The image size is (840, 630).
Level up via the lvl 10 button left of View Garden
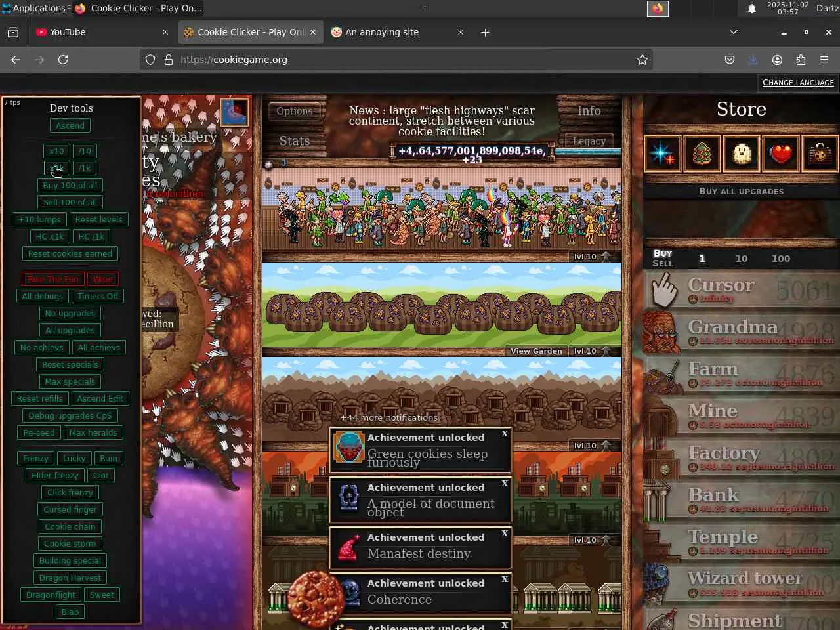tap(592, 351)
